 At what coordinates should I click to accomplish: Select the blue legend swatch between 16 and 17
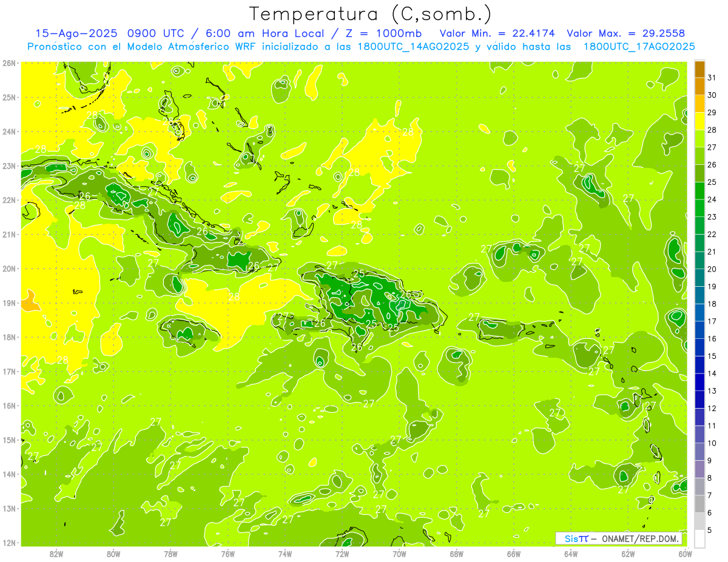699,330
